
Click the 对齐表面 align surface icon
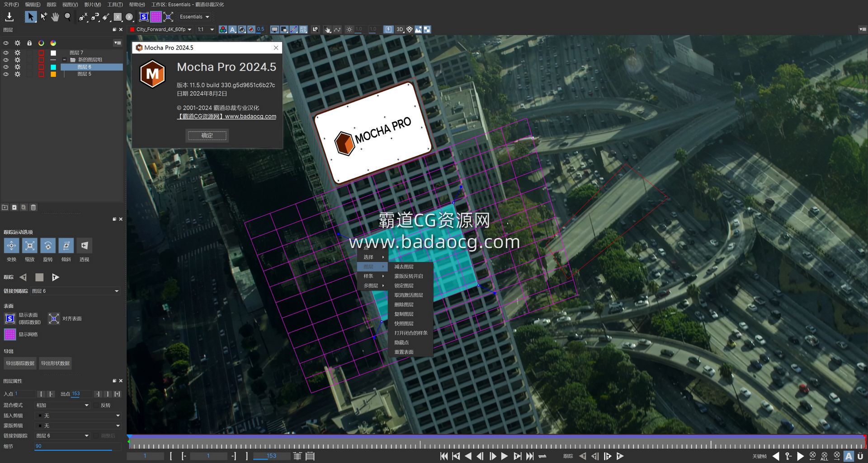pos(54,319)
